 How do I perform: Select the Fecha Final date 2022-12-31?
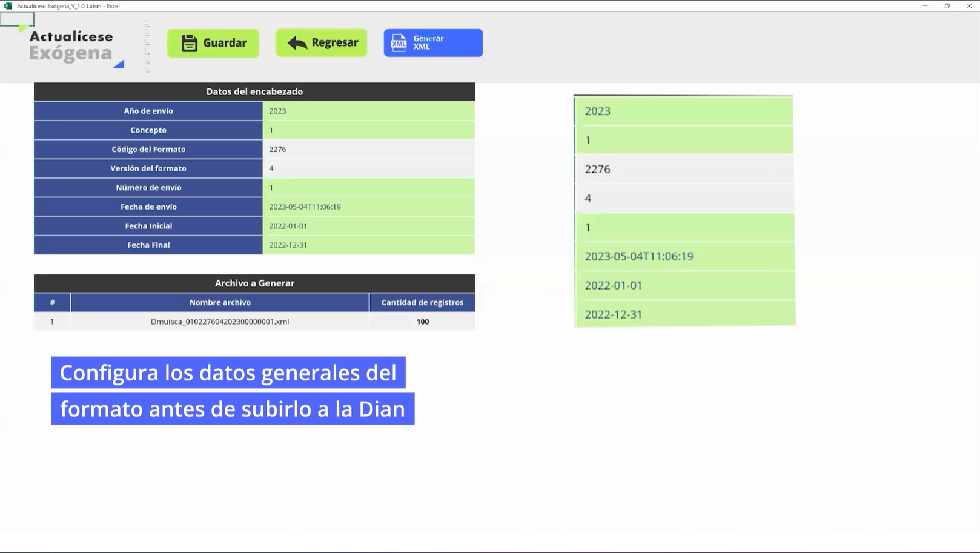(x=369, y=245)
